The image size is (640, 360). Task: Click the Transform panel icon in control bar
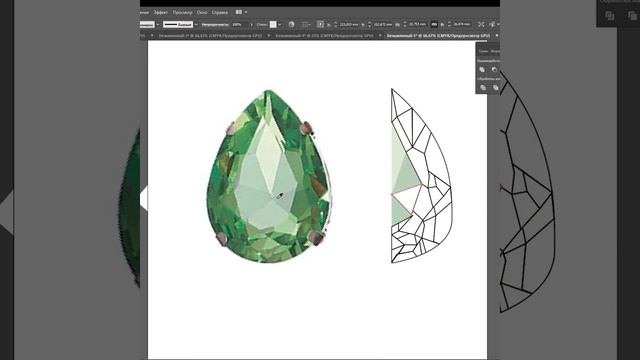(x=481, y=24)
